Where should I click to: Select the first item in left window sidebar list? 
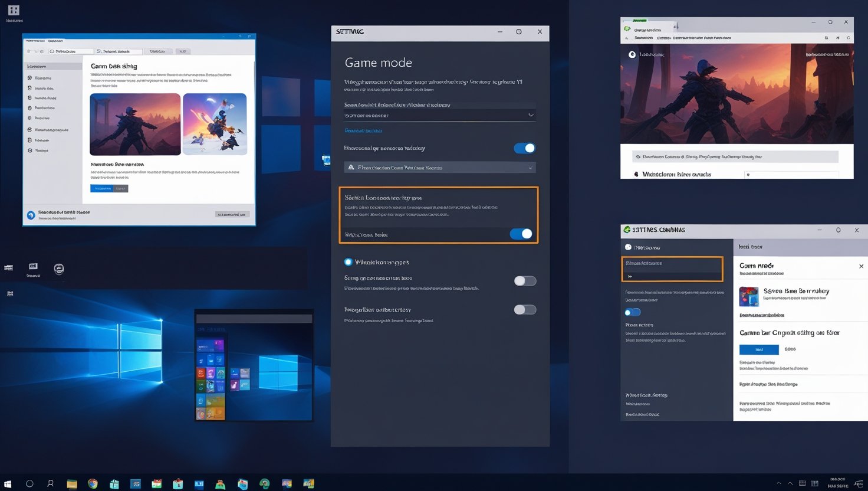(x=42, y=78)
